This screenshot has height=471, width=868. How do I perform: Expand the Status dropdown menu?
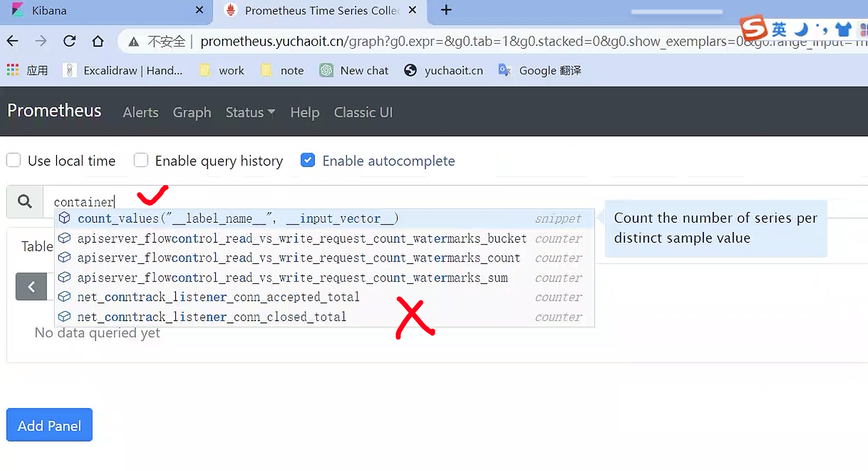tap(250, 112)
